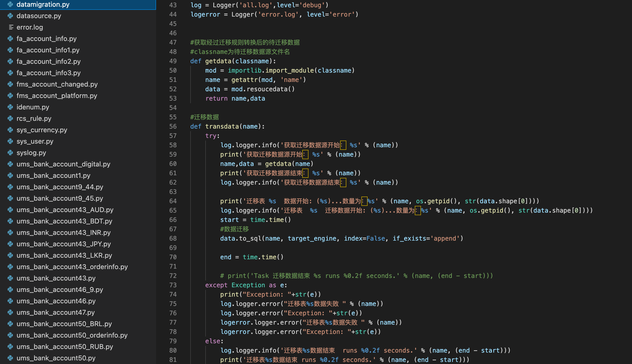
Task: Open fa_account_info3.py
Action: [78, 73]
